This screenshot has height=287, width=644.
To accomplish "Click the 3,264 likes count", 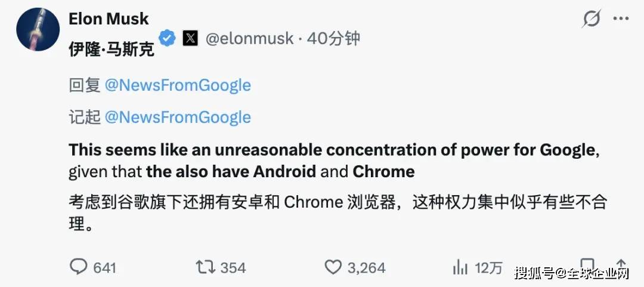I will [367, 267].
